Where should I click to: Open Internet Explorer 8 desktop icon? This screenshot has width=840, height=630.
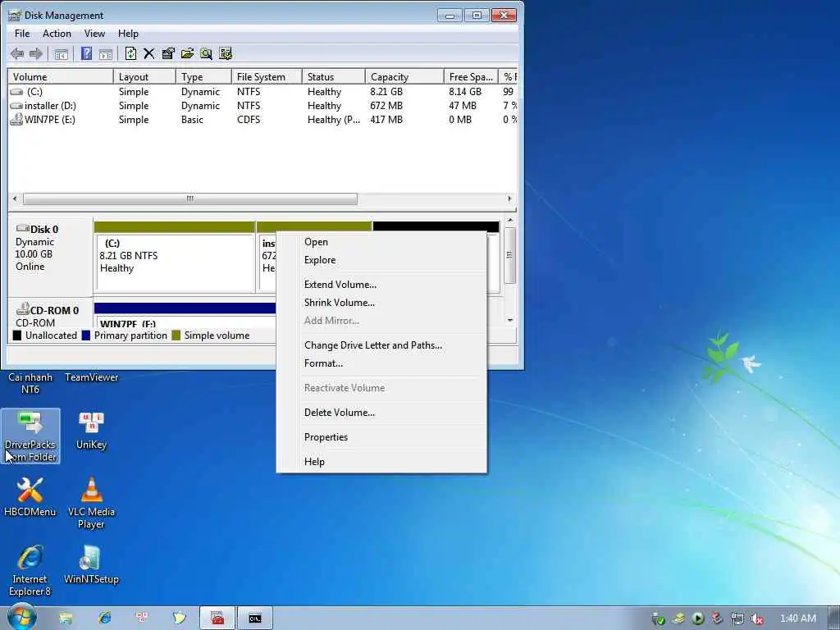(30, 571)
